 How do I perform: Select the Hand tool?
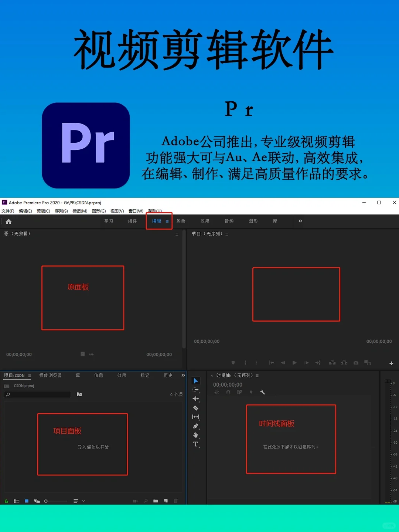[196, 434]
